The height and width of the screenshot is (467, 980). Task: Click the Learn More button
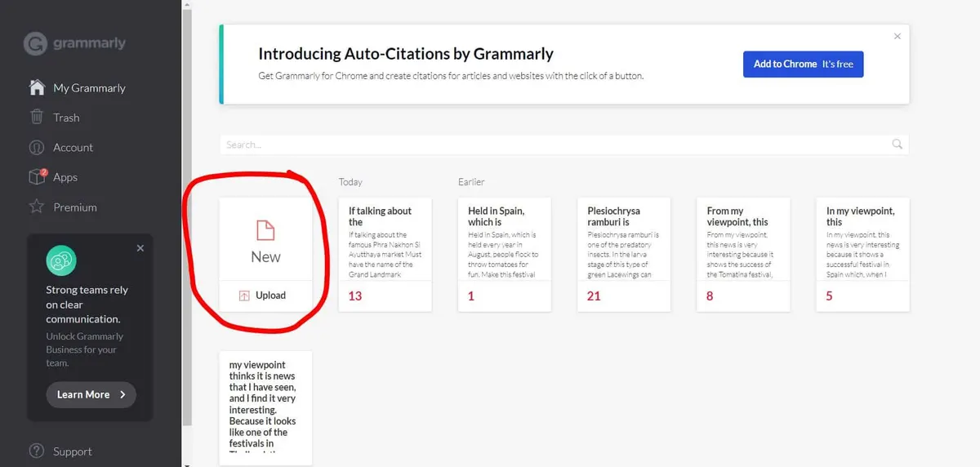(91, 394)
